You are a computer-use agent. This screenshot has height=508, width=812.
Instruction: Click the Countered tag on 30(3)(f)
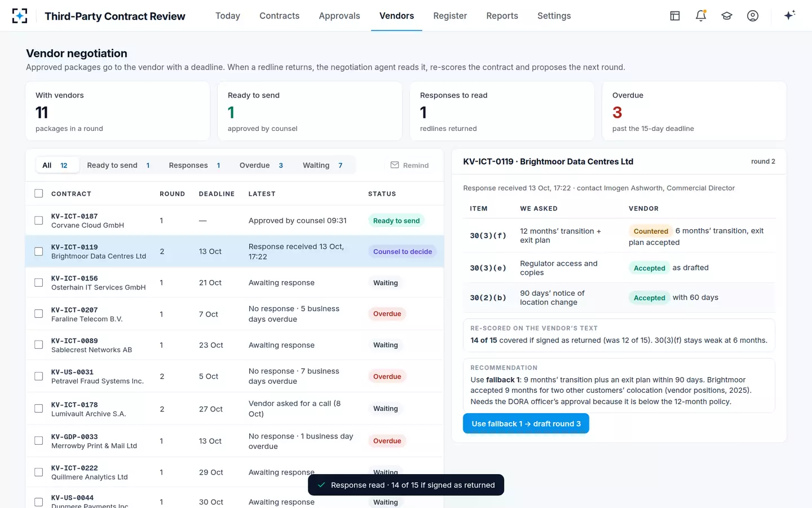pyautogui.click(x=651, y=231)
